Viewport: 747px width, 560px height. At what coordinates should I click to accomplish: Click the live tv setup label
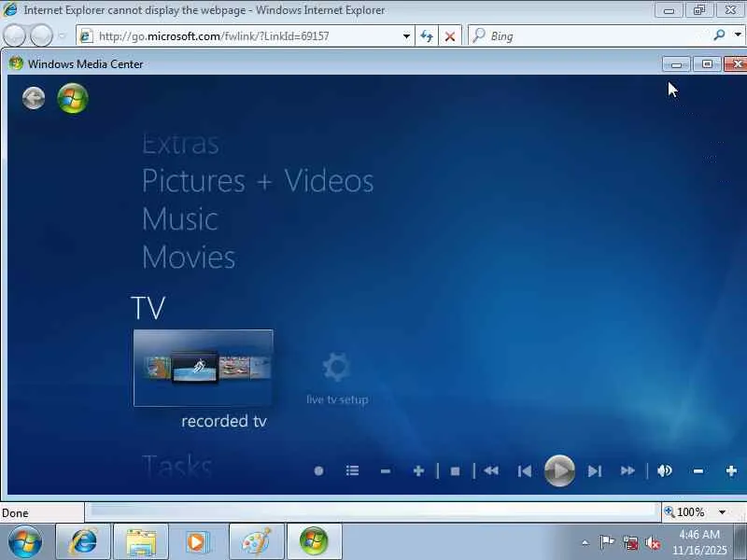(x=337, y=399)
